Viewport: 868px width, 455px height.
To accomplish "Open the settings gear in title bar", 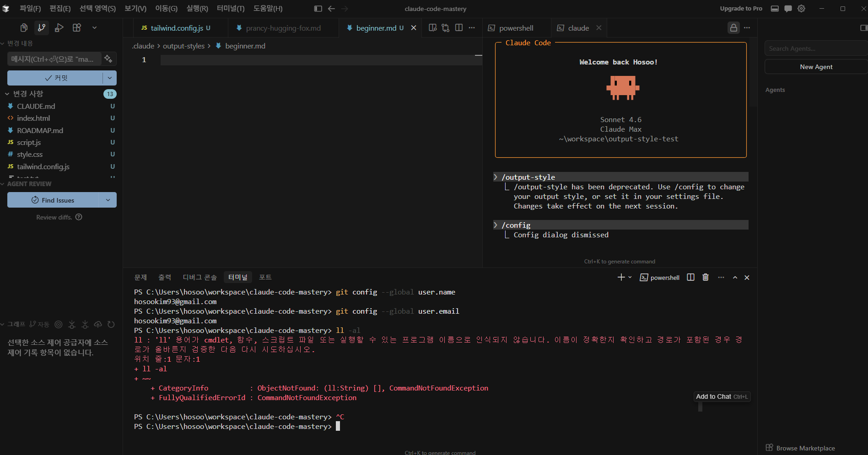I will (x=801, y=9).
